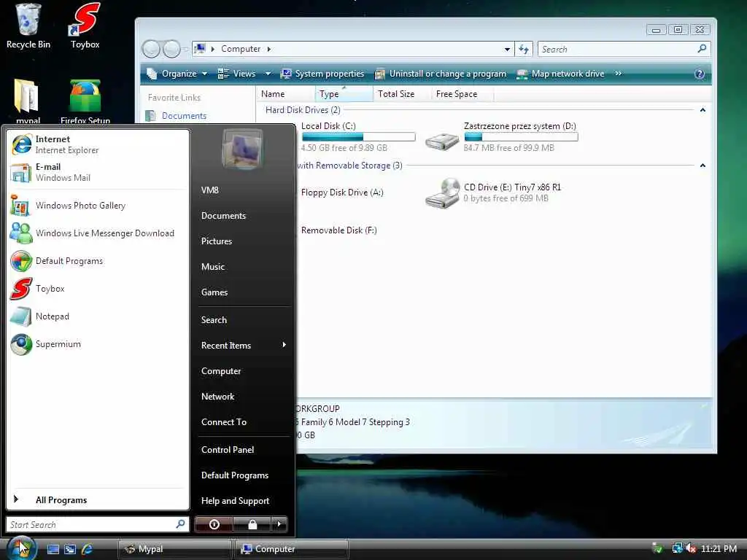
Task: Click Uninstall or change a program
Action: tap(441, 74)
